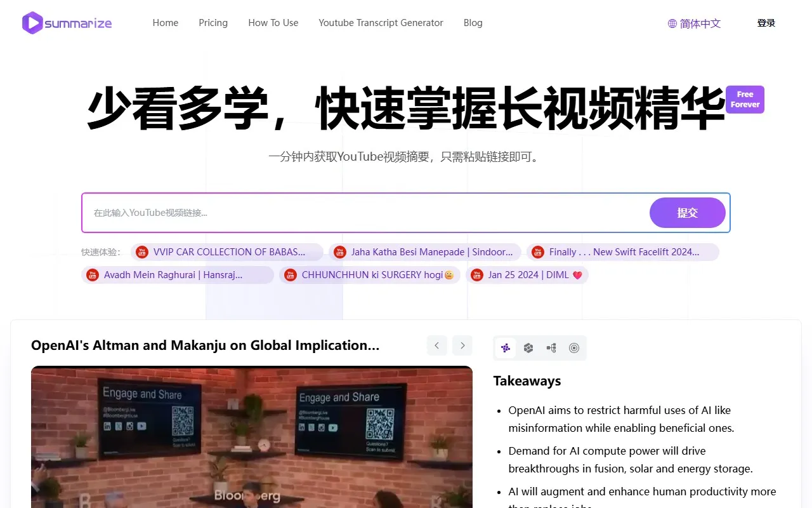Click YouTube icon on VVIP CAR COLLECTION chip
The width and height of the screenshot is (812, 508).
coord(142,252)
